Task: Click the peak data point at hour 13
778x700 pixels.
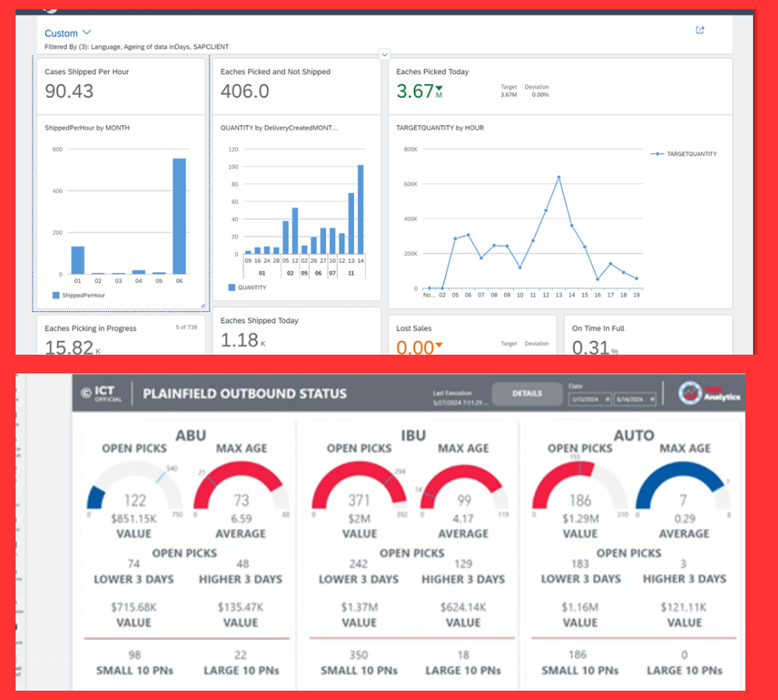Action: tap(559, 177)
